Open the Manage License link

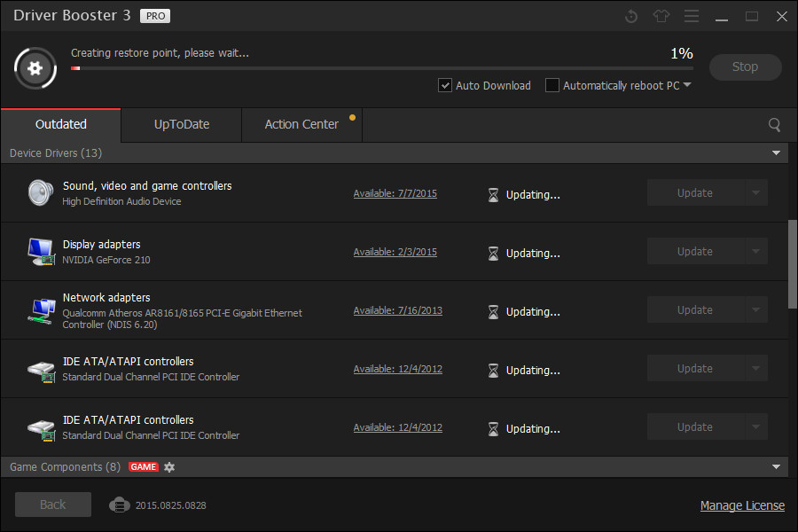(x=742, y=505)
